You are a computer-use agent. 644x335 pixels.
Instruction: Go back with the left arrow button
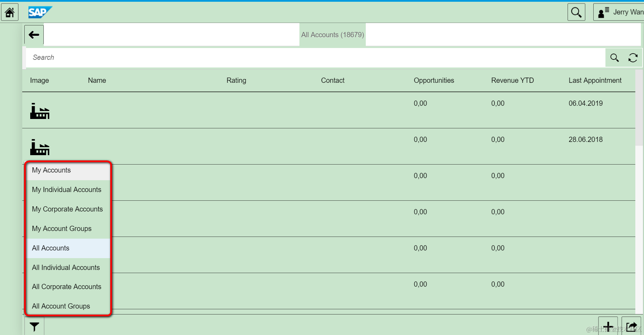click(x=34, y=35)
